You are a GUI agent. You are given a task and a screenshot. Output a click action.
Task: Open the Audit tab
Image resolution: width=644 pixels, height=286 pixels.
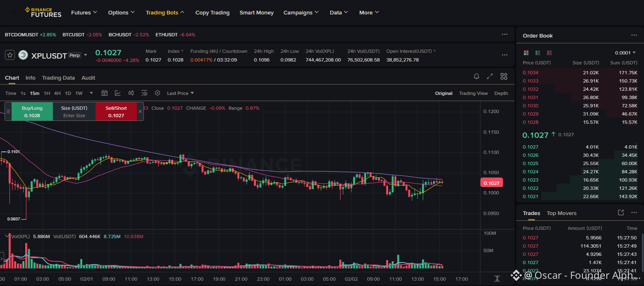pos(88,78)
